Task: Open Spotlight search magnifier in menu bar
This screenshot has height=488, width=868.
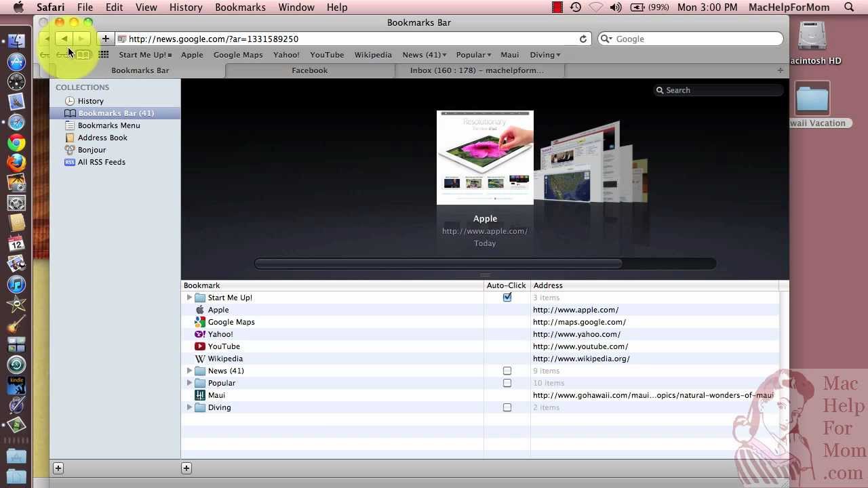Action: (849, 7)
